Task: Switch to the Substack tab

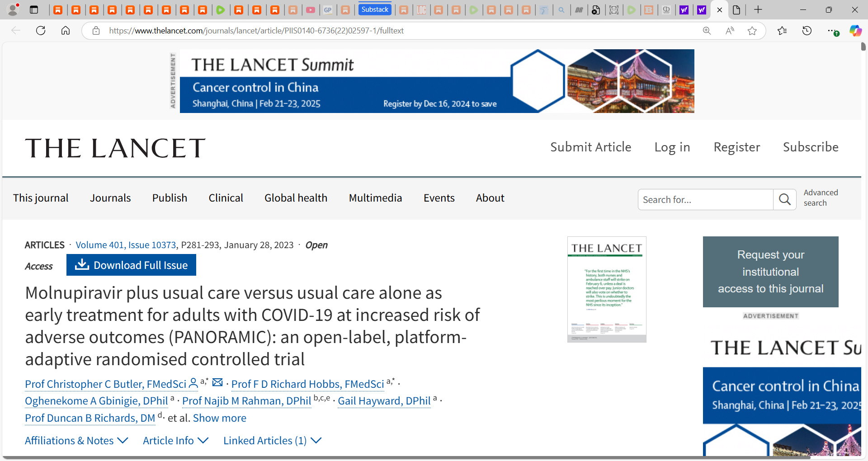Action: coord(375,9)
